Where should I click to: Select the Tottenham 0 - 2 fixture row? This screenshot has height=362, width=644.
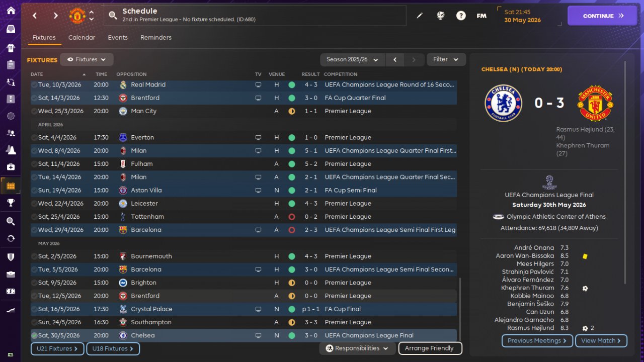point(244,217)
